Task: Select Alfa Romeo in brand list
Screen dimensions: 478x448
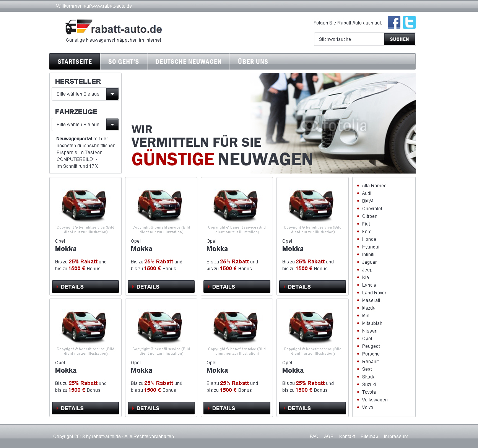Action: (x=374, y=186)
